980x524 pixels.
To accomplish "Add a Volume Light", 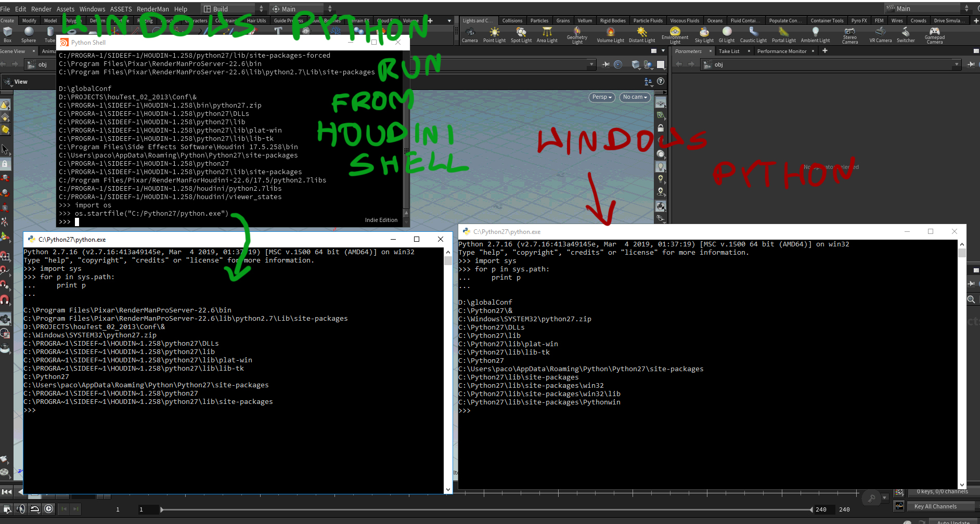I will pyautogui.click(x=610, y=35).
